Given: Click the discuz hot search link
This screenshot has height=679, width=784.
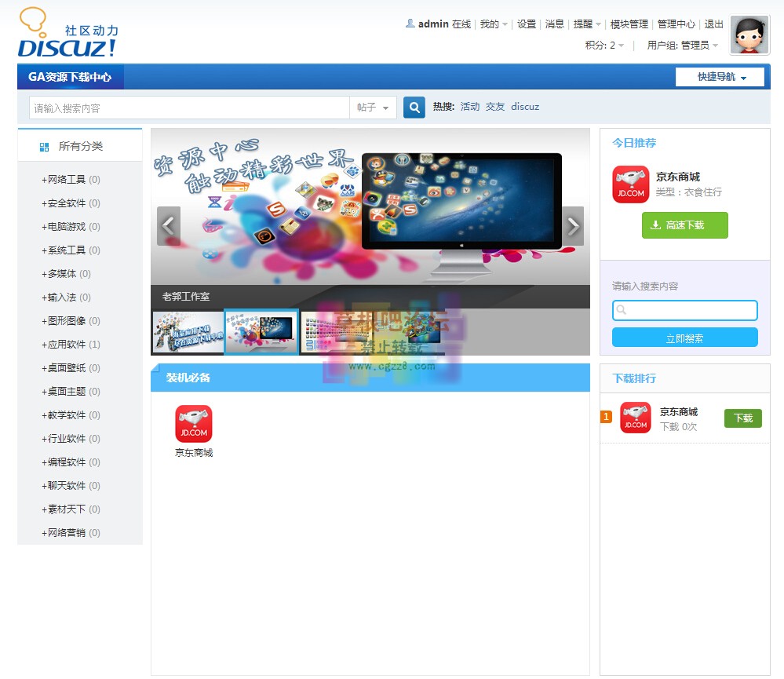Looking at the screenshot, I should tap(525, 107).
